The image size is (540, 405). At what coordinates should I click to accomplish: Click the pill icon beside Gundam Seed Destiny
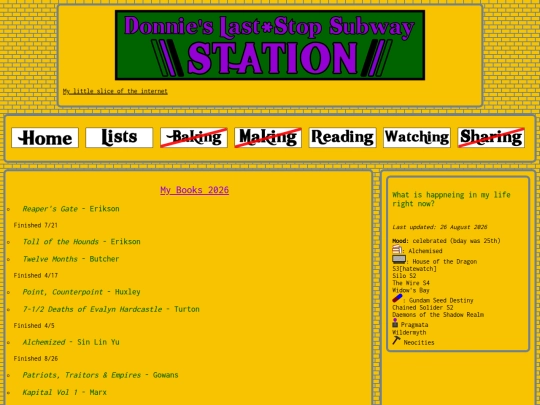pyautogui.click(x=397, y=298)
